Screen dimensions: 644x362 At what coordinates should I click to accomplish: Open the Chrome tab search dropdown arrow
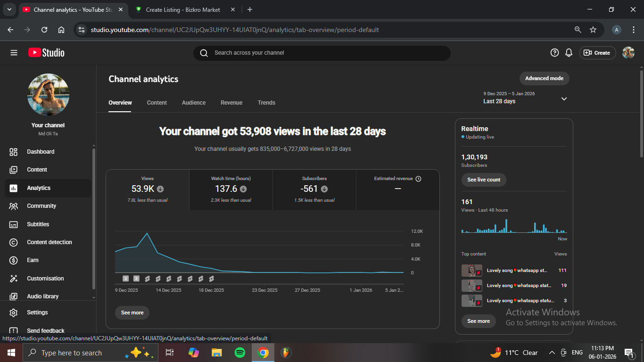pos(9,9)
